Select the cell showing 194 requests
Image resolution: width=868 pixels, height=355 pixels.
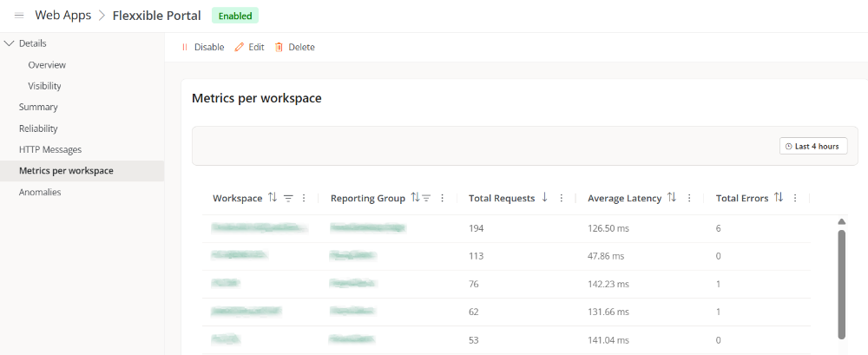coord(476,228)
